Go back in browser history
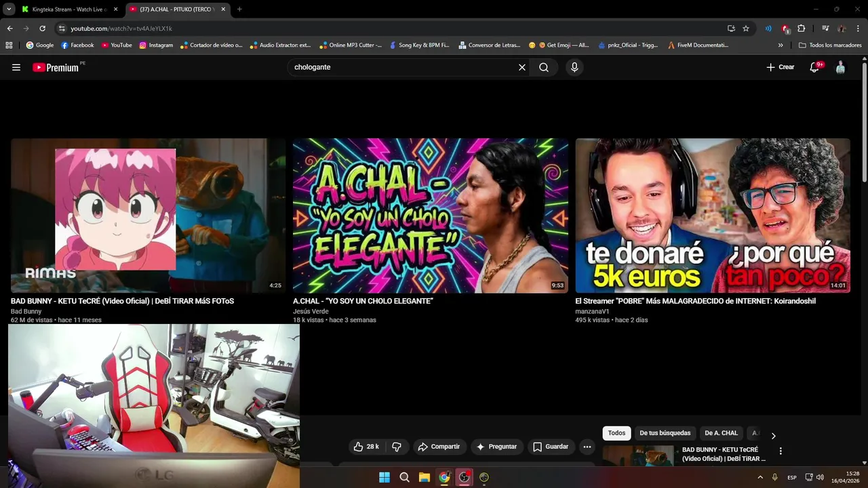This screenshot has height=488, width=868. [x=9, y=28]
